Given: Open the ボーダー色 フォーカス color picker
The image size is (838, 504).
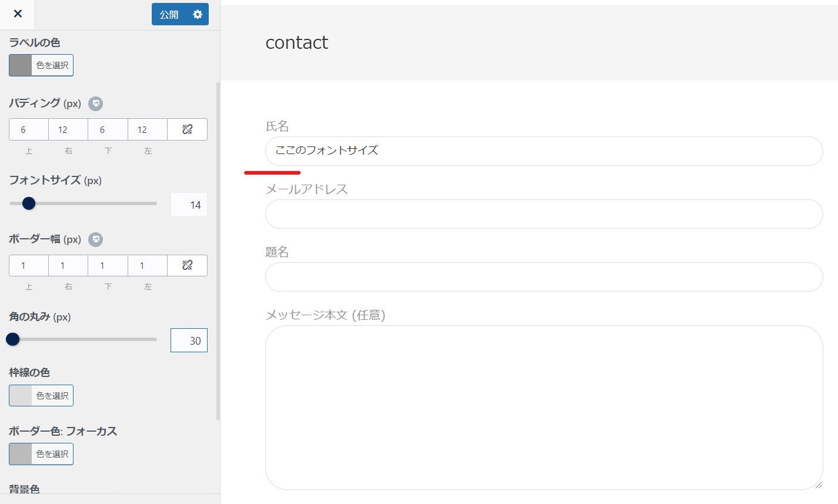Looking at the screenshot, I should pos(41,453).
